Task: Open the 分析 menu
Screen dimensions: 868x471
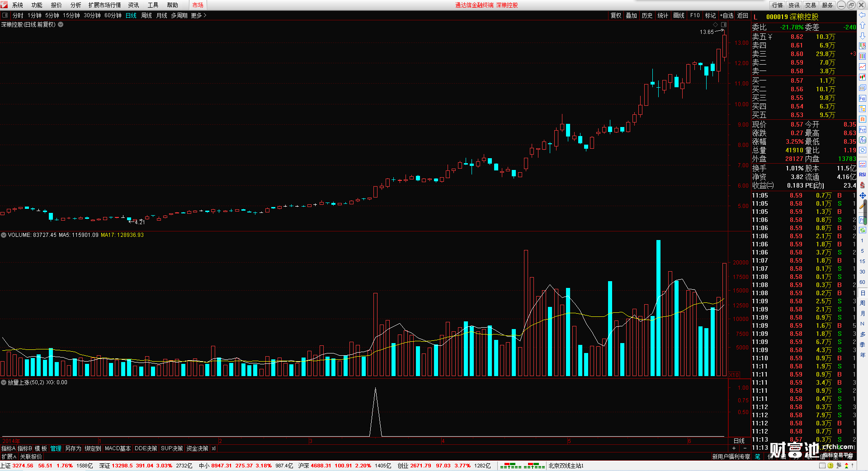Action: click(x=76, y=5)
